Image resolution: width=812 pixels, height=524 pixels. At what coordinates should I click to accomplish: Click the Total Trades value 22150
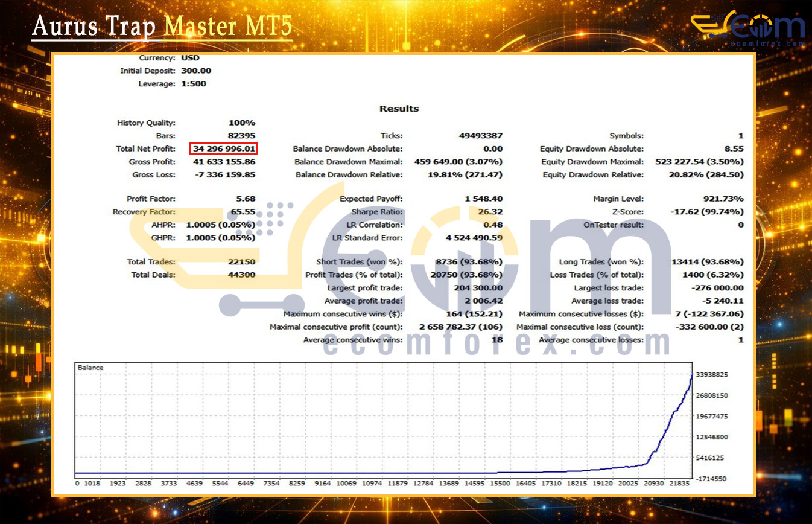pyautogui.click(x=241, y=262)
